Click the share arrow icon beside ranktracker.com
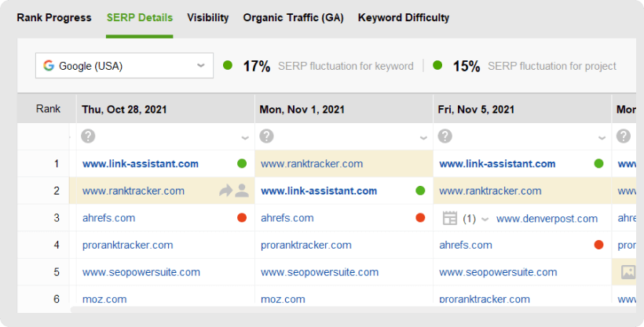The height and width of the screenshot is (327, 644). (225, 191)
